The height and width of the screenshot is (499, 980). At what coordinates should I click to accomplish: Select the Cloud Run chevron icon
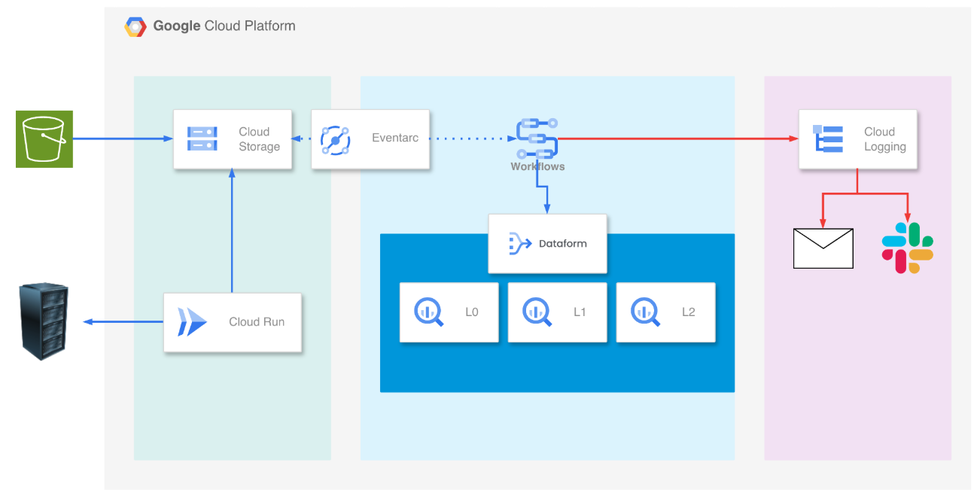click(192, 321)
